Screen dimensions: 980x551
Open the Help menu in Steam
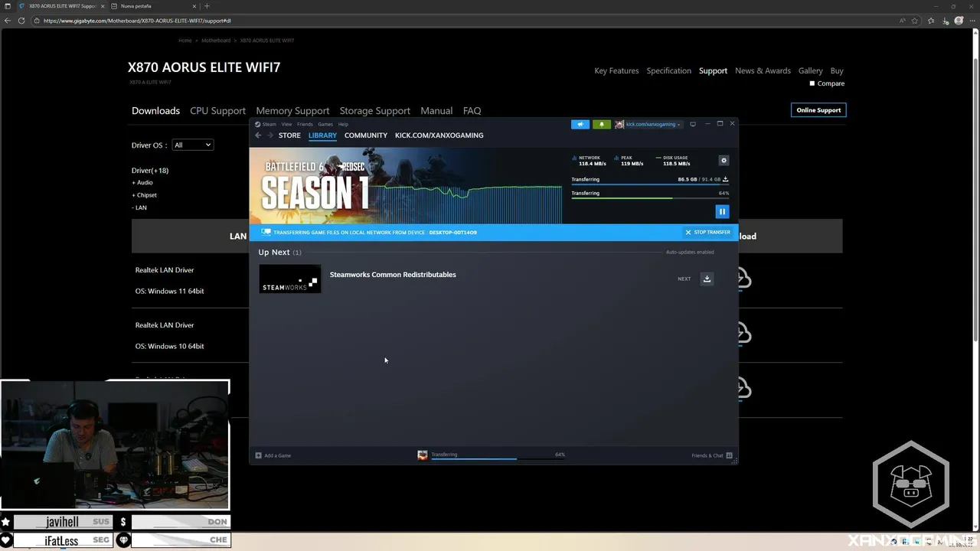[343, 124]
